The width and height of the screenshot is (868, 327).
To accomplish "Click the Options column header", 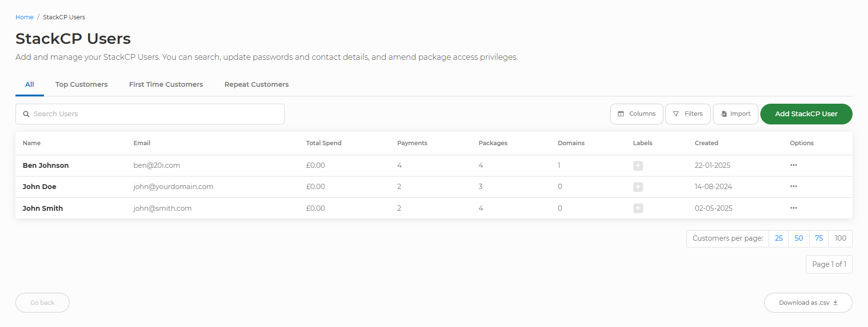I will 801,143.
